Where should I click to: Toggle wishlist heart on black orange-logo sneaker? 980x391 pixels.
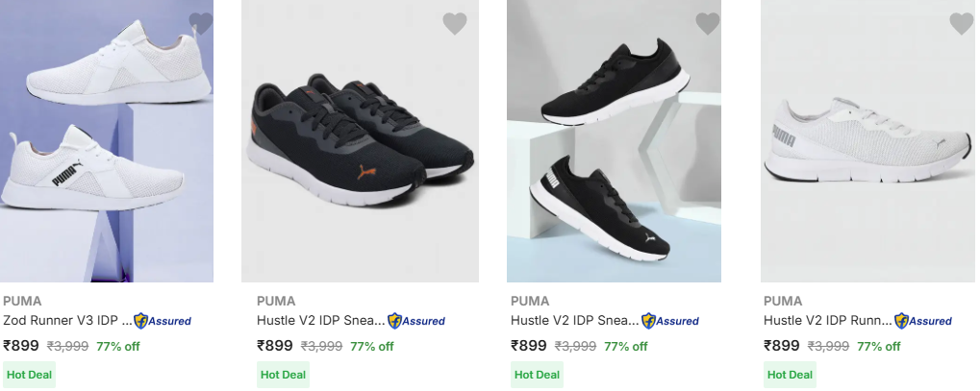point(454,23)
